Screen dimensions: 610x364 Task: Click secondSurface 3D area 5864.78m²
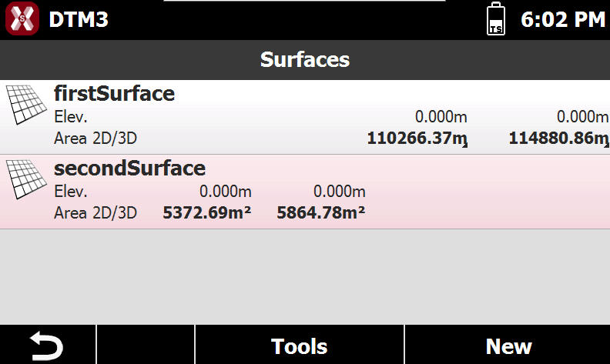point(321,212)
